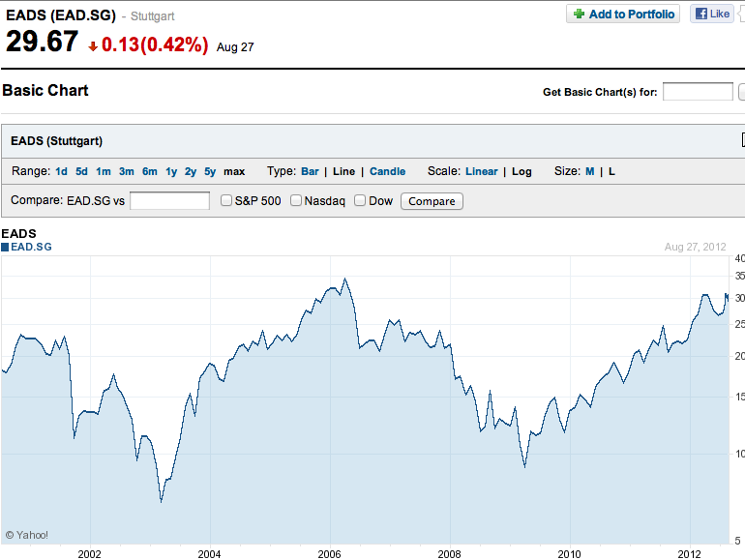Choose the Linear scale option
Screen dimensions: 745x560
[x=481, y=171]
